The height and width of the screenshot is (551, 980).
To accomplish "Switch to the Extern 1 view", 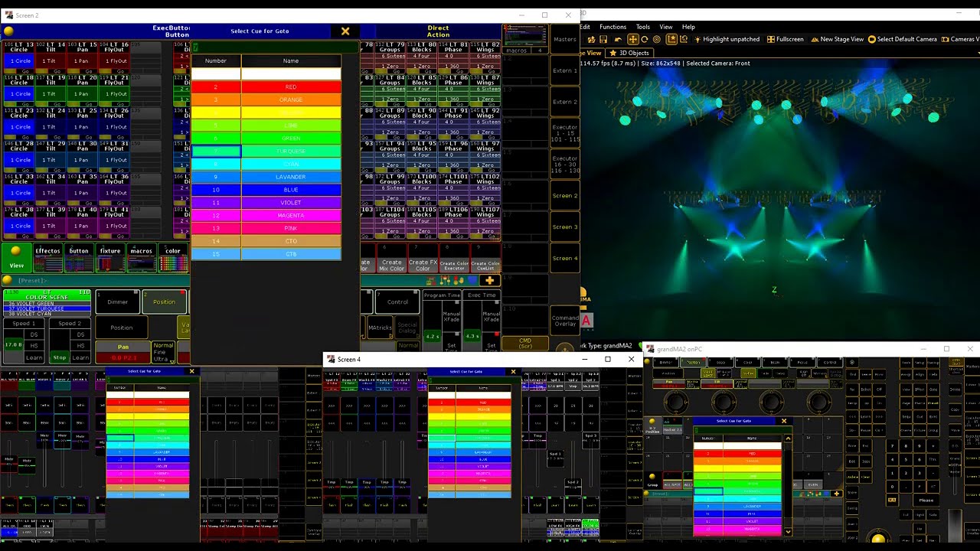I will click(x=565, y=70).
